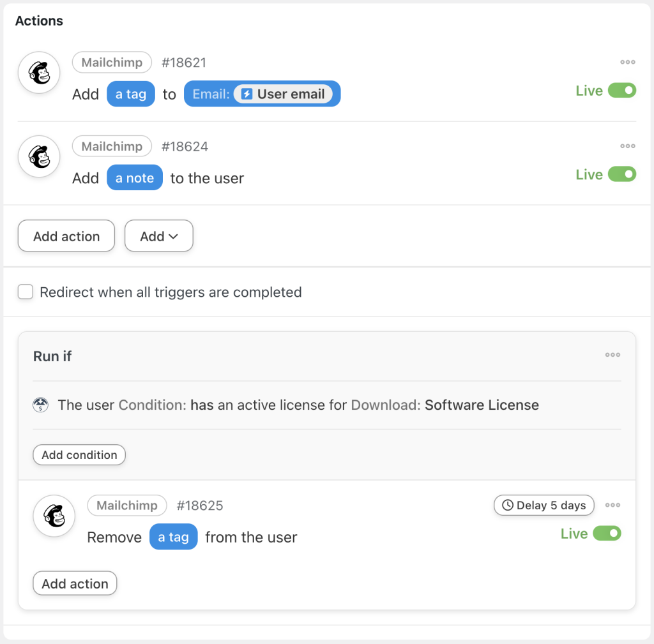The width and height of the screenshot is (654, 644).
Task: Click the Easy Digital Downloads condition icon
Action: (40, 405)
